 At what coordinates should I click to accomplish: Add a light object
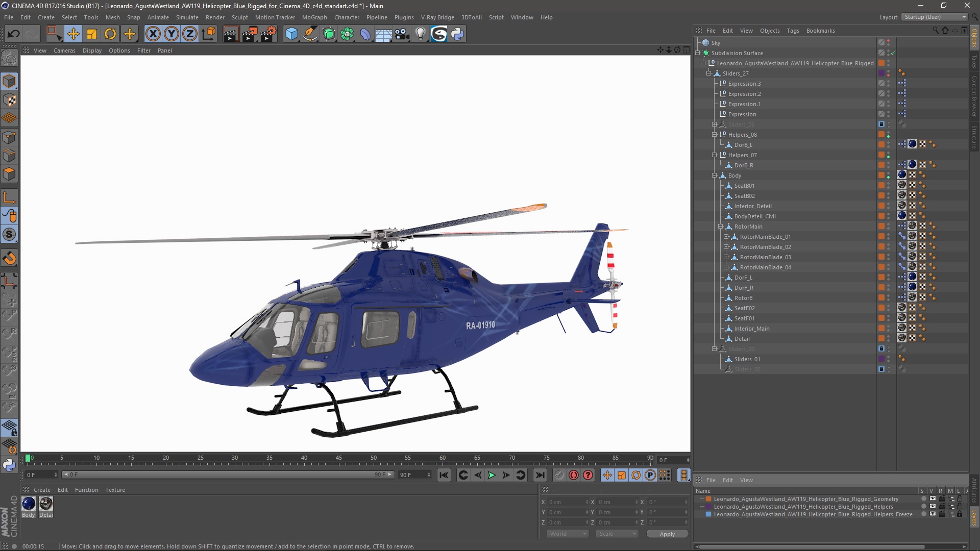pos(421,34)
